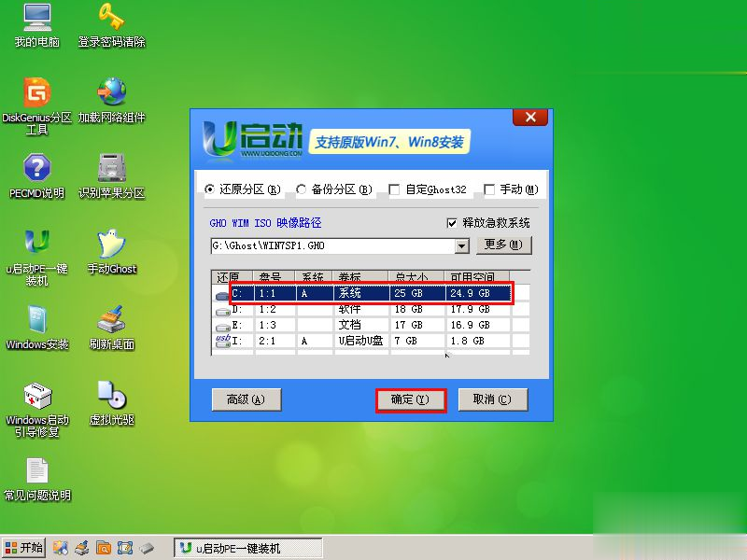This screenshot has width=747, height=560.
Task: Expand the image path dropdown arrow
Action: 461,245
